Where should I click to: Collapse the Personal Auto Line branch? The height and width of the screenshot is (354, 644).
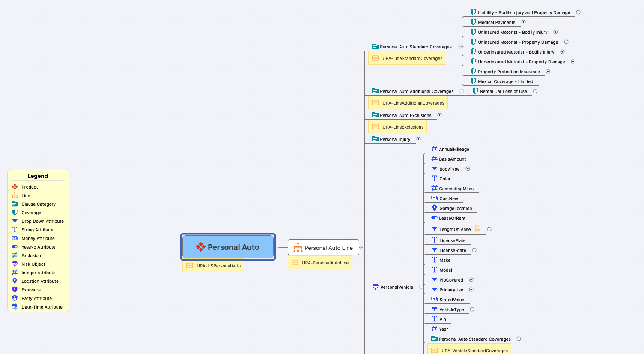click(x=362, y=247)
